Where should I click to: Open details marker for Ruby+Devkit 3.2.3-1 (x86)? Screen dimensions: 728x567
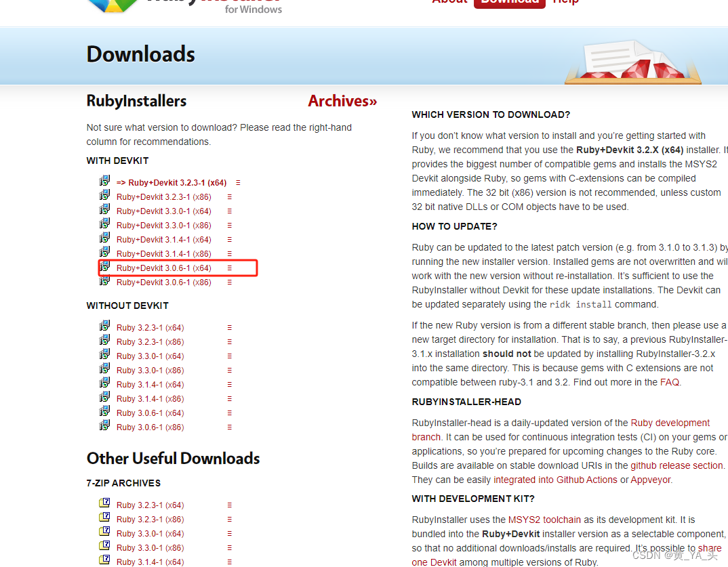[x=229, y=197]
